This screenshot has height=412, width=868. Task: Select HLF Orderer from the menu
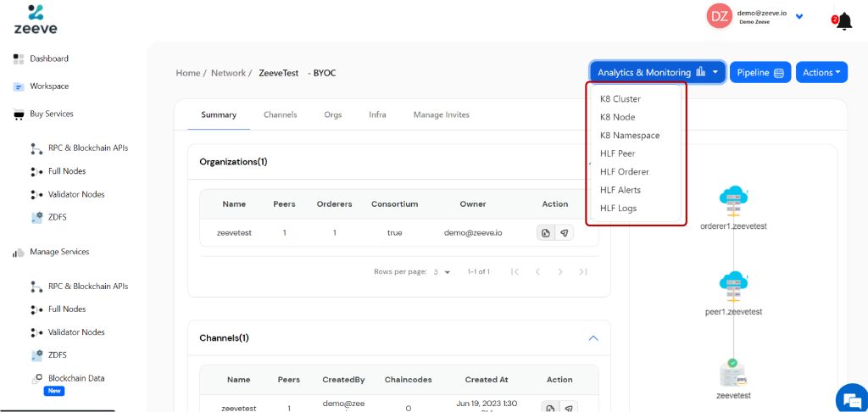coord(625,171)
